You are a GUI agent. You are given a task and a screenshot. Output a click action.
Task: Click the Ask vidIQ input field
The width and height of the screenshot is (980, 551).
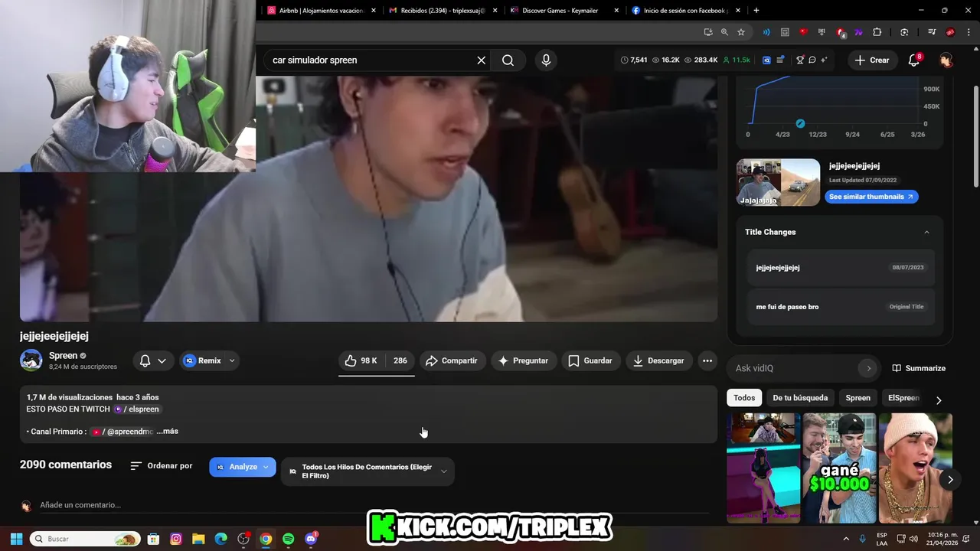tap(792, 368)
